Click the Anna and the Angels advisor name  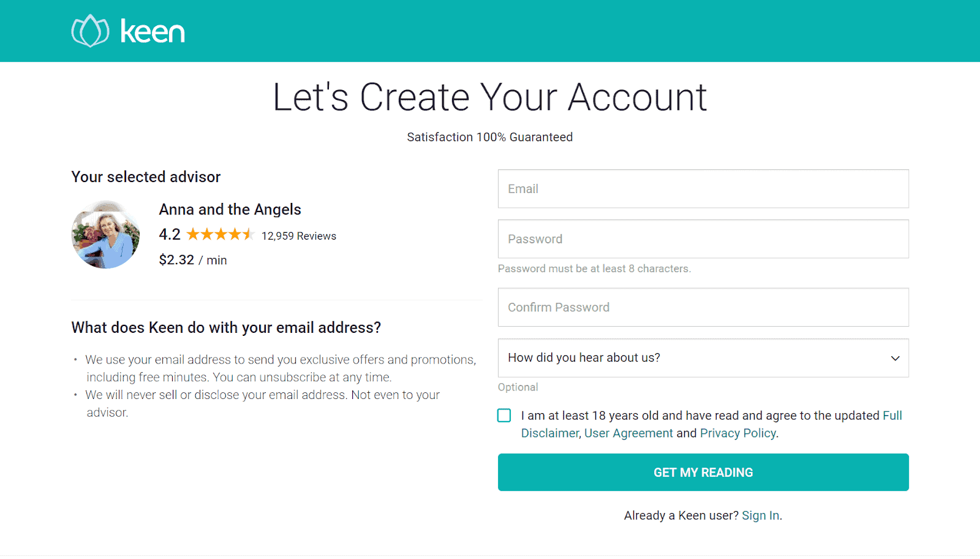(230, 210)
